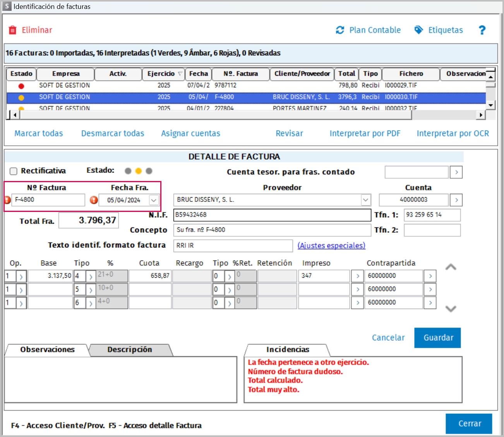This screenshot has width=504, height=437.
Task: Click the Revisar link
Action: (289, 133)
